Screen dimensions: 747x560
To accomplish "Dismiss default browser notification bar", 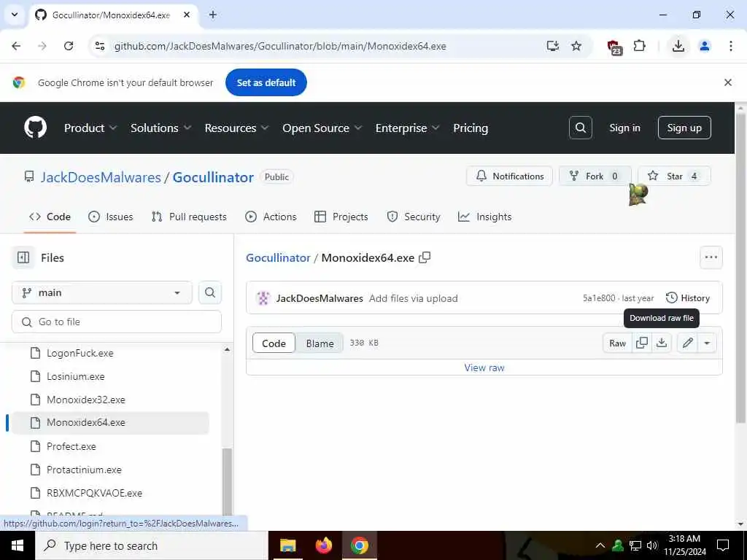I will tap(728, 82).
